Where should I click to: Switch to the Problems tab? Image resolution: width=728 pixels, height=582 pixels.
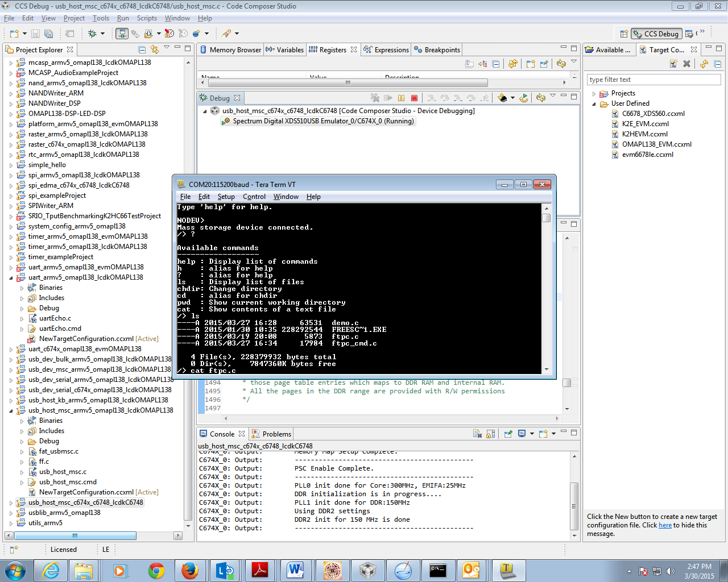[x=271, y=434]
